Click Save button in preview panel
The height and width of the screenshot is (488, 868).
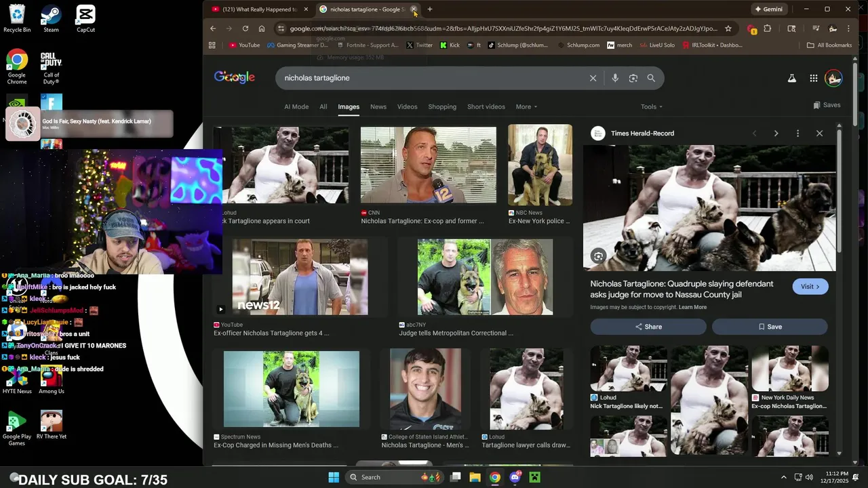click(770, 327)
